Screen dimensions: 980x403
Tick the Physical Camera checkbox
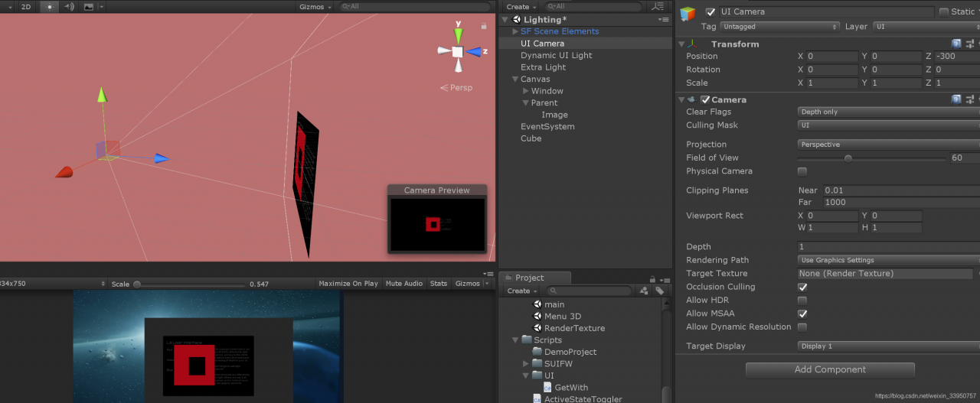[x=802, y=171]
